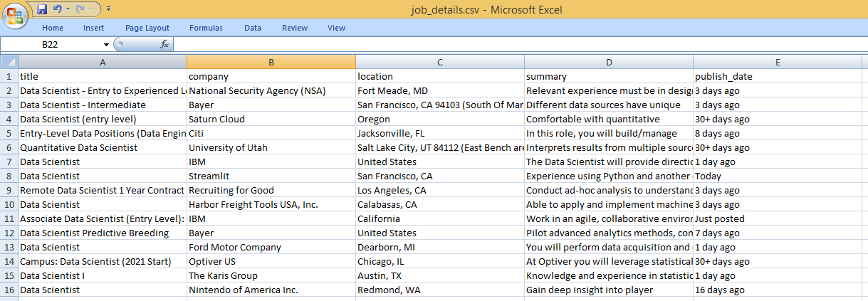Redo the last action
The height and width of the screenshot is (301, 868).
click(x=80, y=9)
